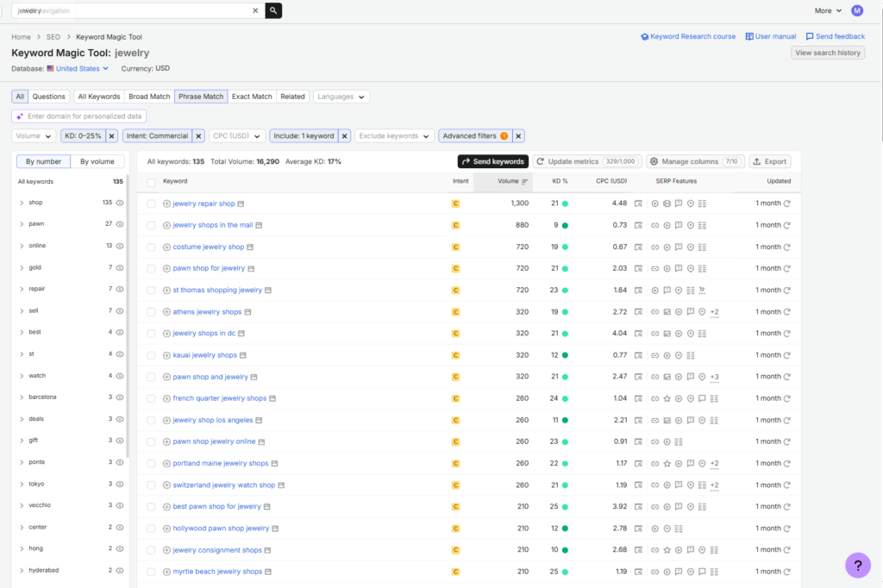Select the All Keywords tab

pyautogui.click(x=99, y=97)
